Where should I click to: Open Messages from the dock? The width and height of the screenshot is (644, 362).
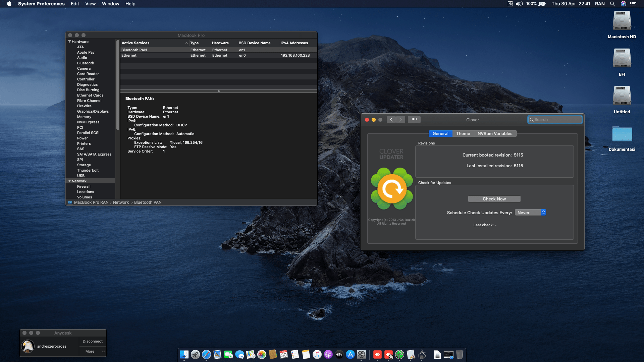(239, 354)
